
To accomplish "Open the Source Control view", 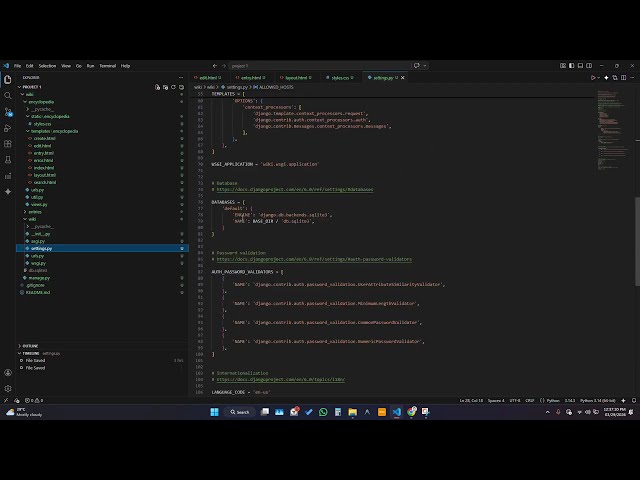I will pyautogui.click(x=8, y=112).
